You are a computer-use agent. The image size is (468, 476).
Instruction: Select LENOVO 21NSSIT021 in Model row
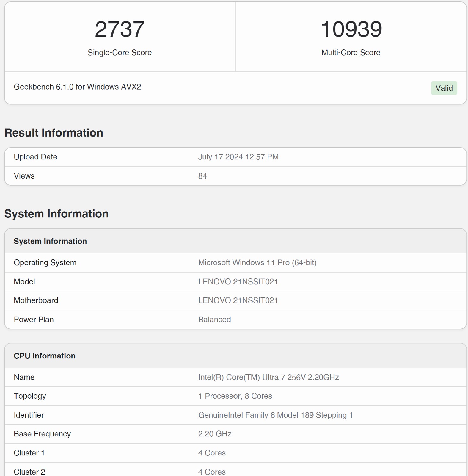pos(238,281)
